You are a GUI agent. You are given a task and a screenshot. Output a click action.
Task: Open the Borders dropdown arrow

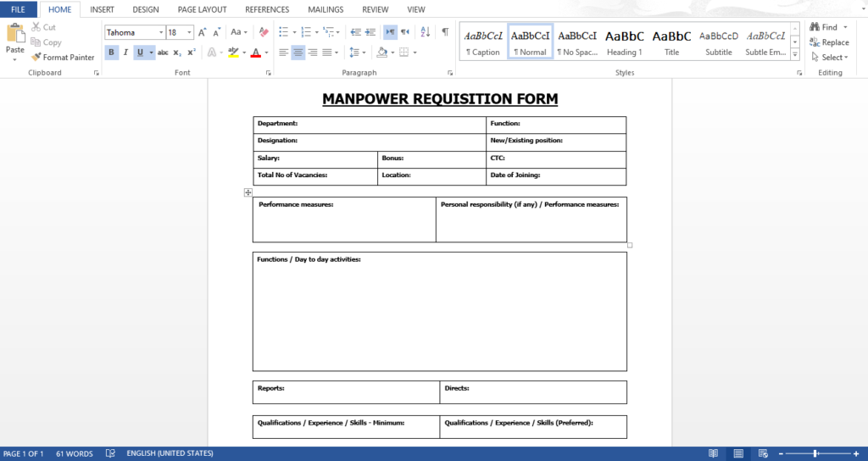point(415,53)
